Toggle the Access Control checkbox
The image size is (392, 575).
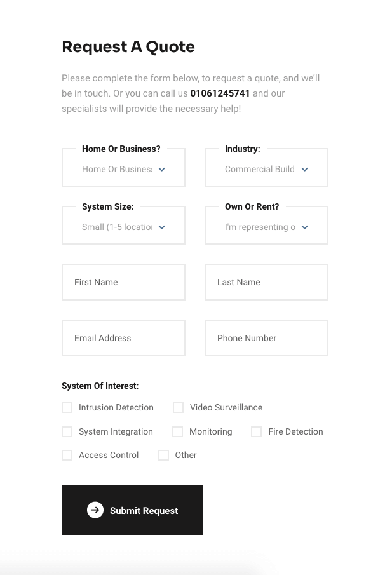(67, 455)
